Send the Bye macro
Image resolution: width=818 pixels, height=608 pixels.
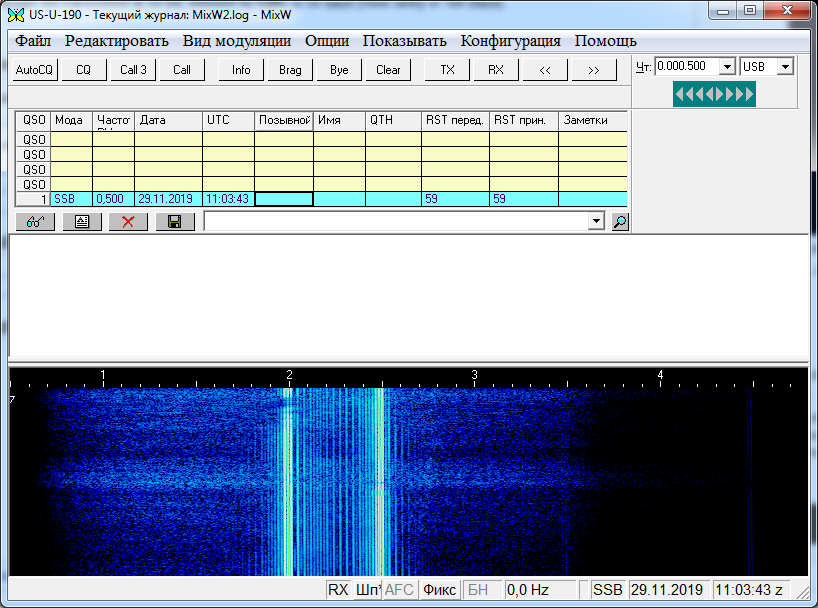tap(339, 70)
